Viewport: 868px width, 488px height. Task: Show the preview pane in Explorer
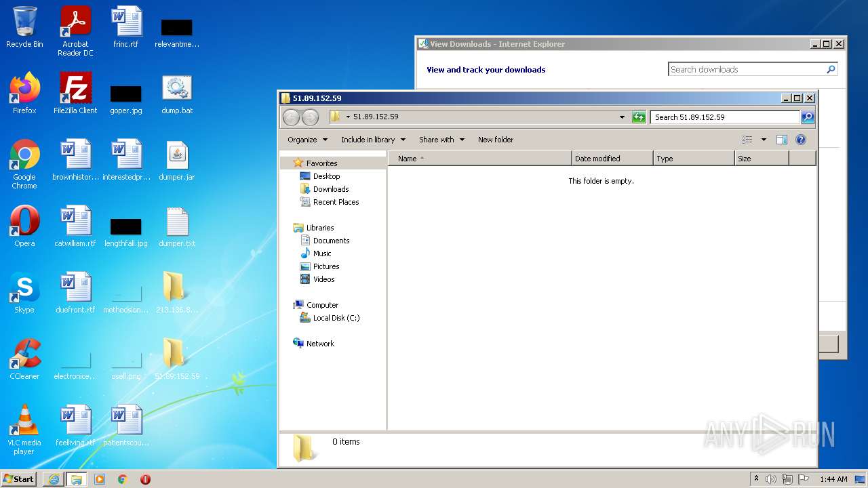782,140
